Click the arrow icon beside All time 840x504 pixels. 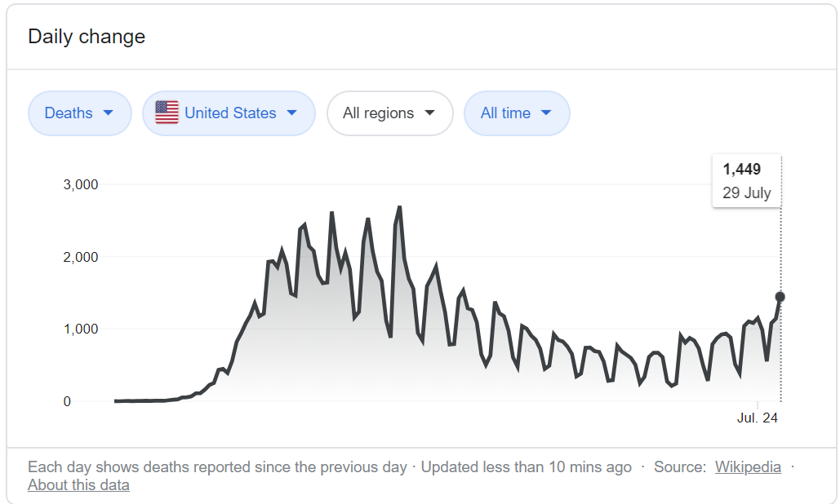(546, 113)
